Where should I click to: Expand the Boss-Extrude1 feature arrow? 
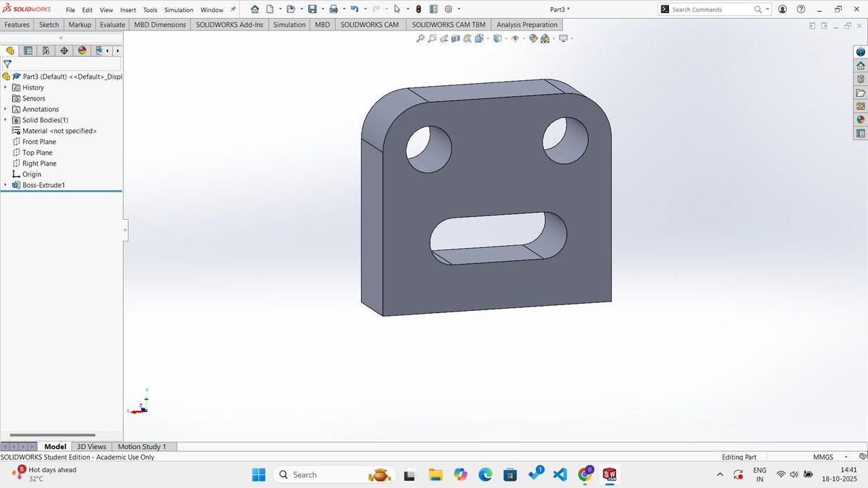pos(6,185)
